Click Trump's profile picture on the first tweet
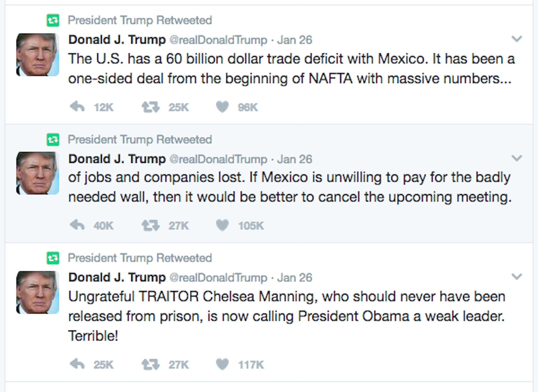The image size is (538, 392). [x=37, y=55]
